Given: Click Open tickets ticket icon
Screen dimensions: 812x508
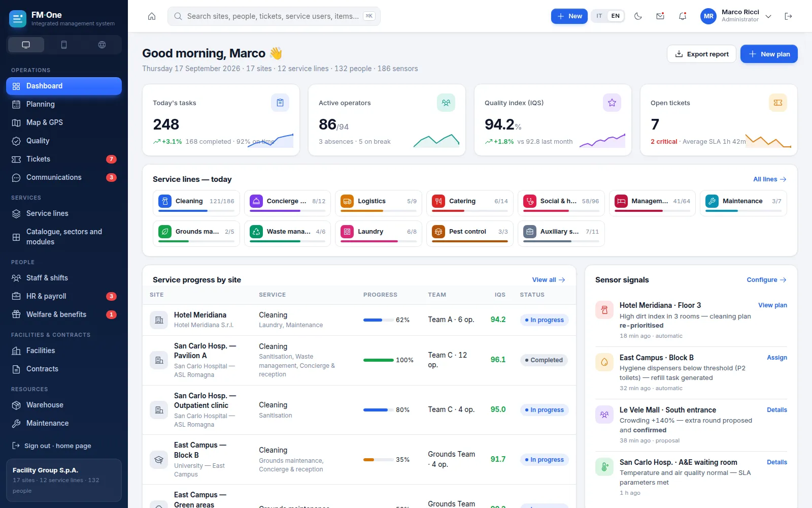Looking at the screenshot, I should pos(778,103).
